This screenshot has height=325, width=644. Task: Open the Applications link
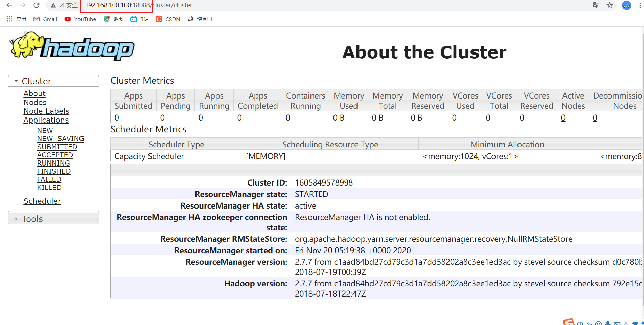(x=46, y=120)
